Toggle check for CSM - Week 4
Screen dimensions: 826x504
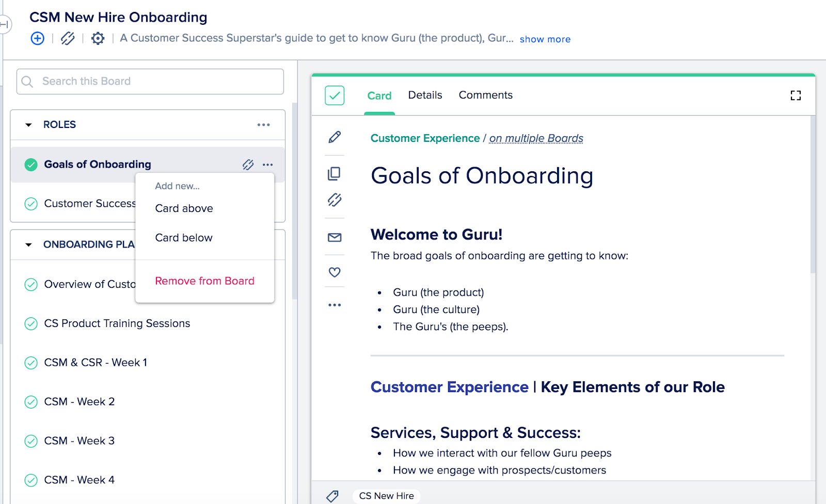pyautogui.click(x=31, y=480)
